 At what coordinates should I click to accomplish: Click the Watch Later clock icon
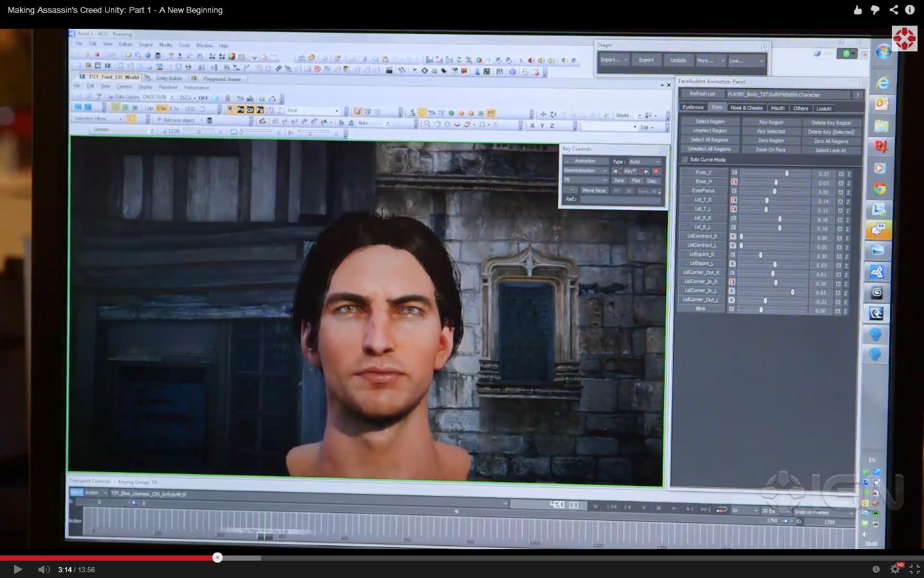(876, 569)
